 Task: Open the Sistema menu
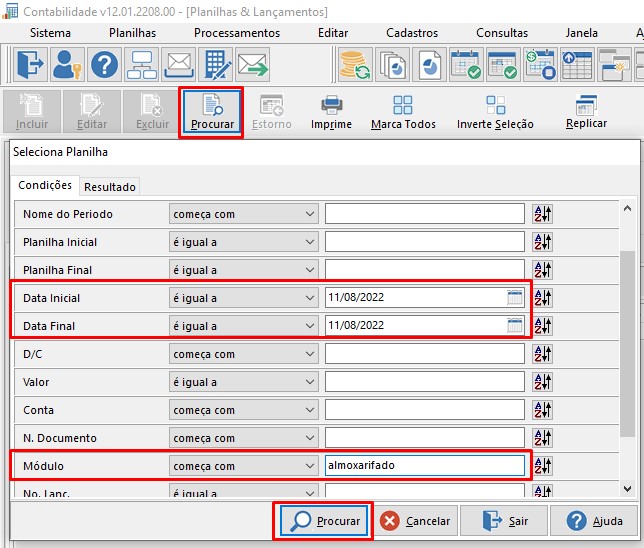(50, 33)
